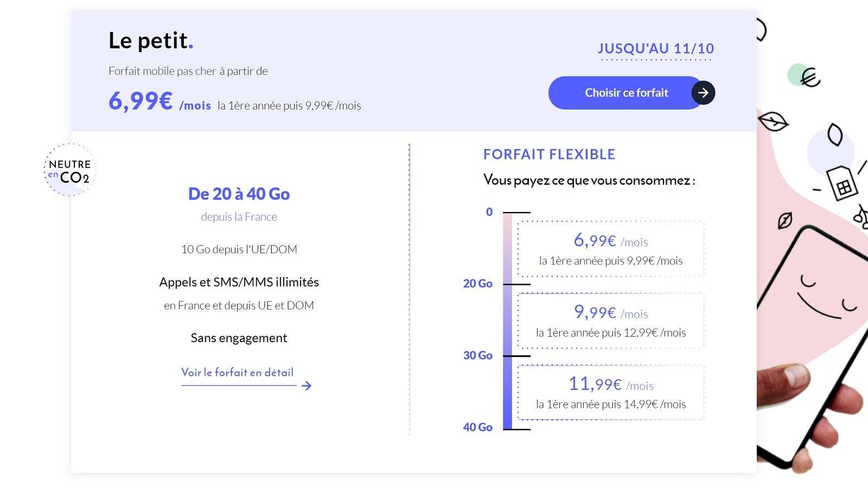
Task: Expand the forfait details via Voir le forfait
Action: tap(237, 373)
